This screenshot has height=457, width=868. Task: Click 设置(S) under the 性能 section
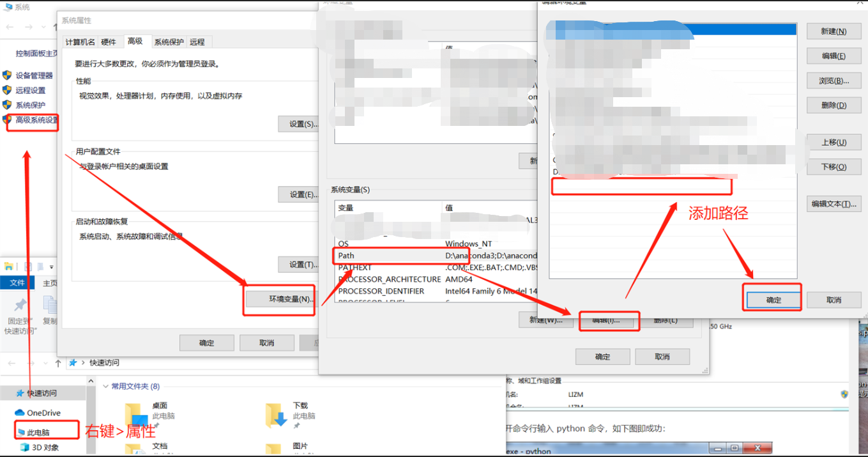point(299,124)
